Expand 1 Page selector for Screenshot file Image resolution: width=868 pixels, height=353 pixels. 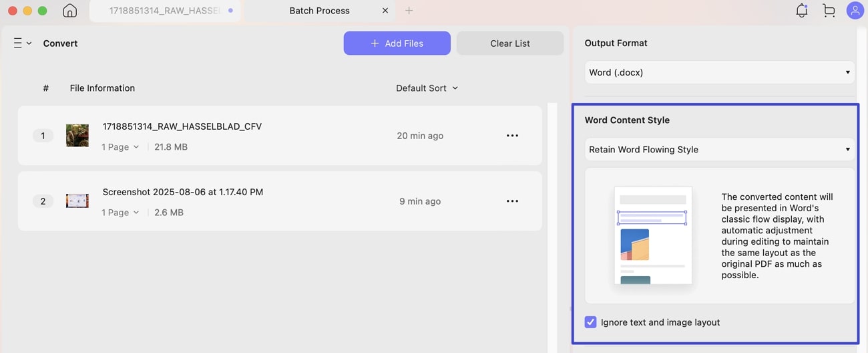point(120,213)
